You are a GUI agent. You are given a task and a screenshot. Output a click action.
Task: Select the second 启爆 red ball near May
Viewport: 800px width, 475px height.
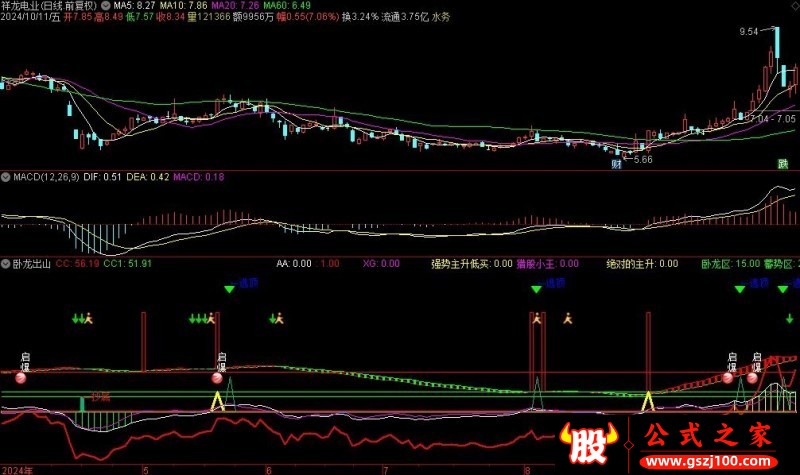[217, 378]
